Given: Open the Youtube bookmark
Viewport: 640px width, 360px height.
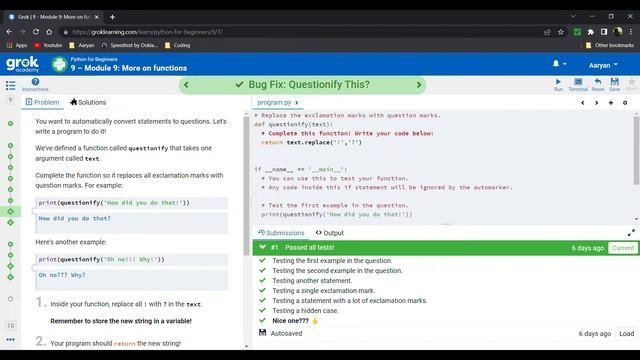Looking at the screenshot, I should [48, 45].
